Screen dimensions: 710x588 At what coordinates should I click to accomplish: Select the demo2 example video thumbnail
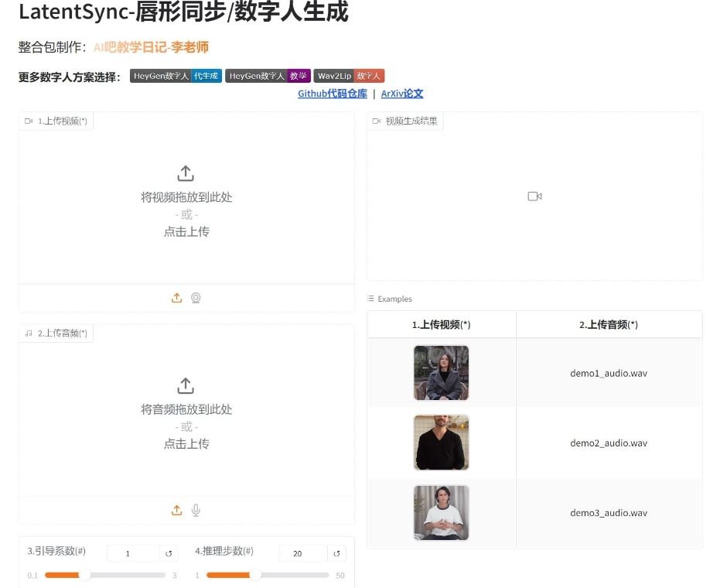(x=441, y=443)
